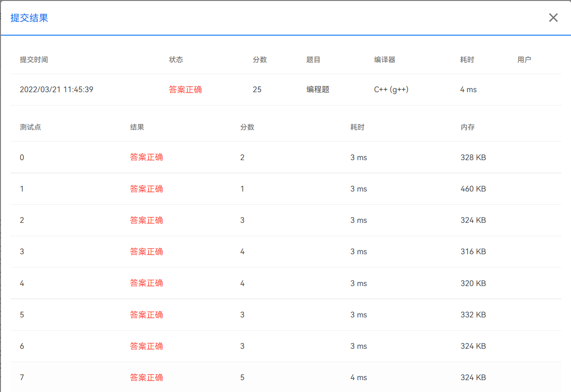Screen dimensions: 571x392
Task: Click the 用户 column header
Action: coord(523,59)
